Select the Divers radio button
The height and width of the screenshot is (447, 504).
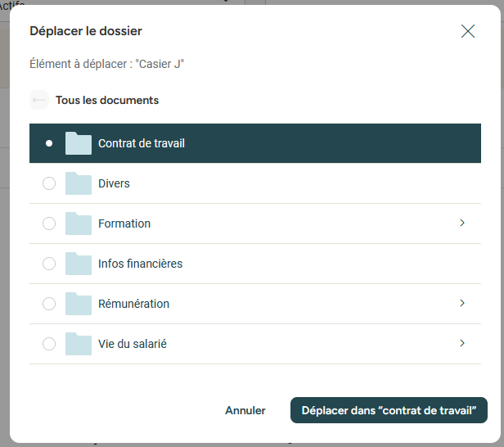49,183
